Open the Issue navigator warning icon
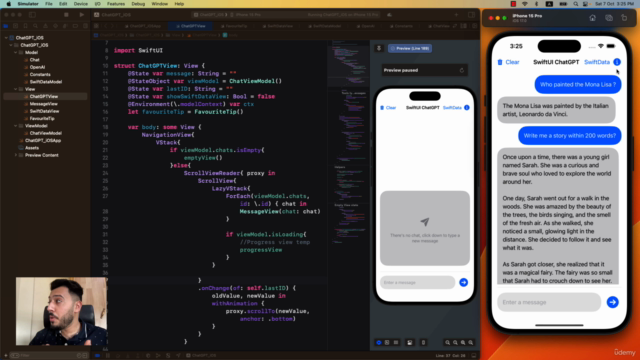This screenshot has width=640, height=360. click(45, 26)
